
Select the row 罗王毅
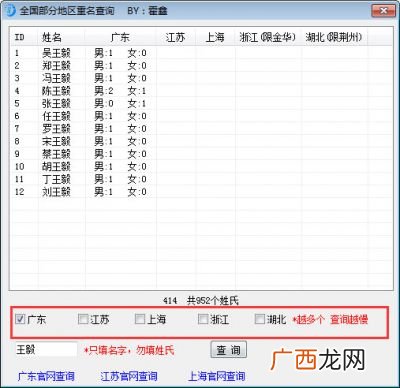202,128
